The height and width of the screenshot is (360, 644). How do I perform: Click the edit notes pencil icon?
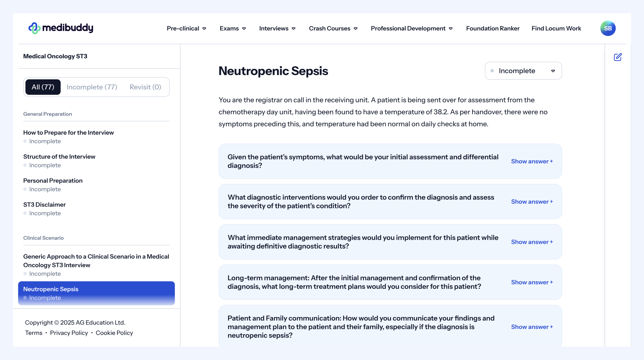point(617,57)
